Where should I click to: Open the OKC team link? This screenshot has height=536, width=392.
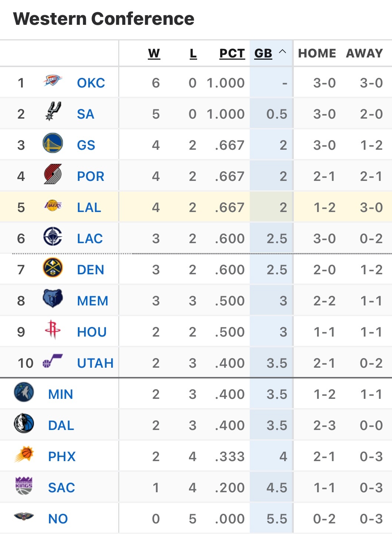pos(91,83)
